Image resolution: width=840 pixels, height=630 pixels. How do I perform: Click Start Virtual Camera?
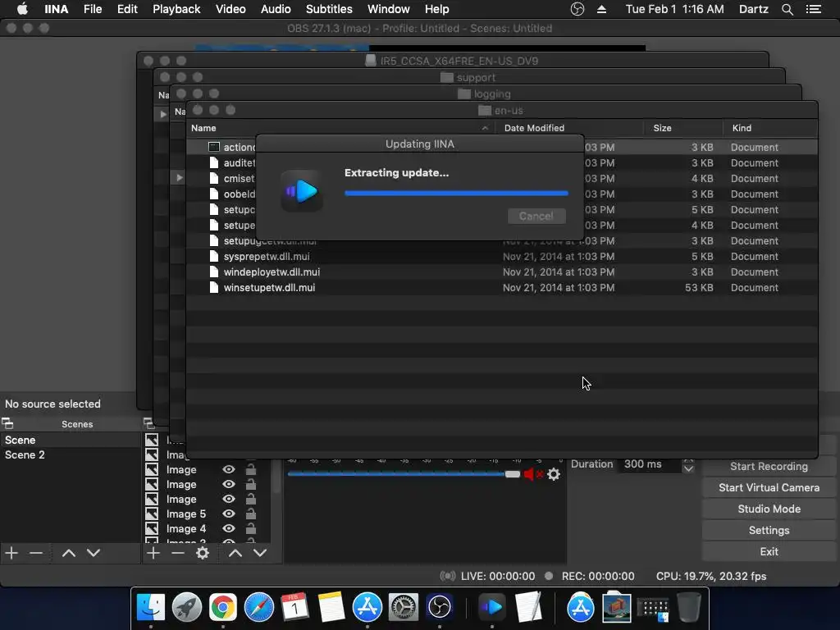point(769,487)
